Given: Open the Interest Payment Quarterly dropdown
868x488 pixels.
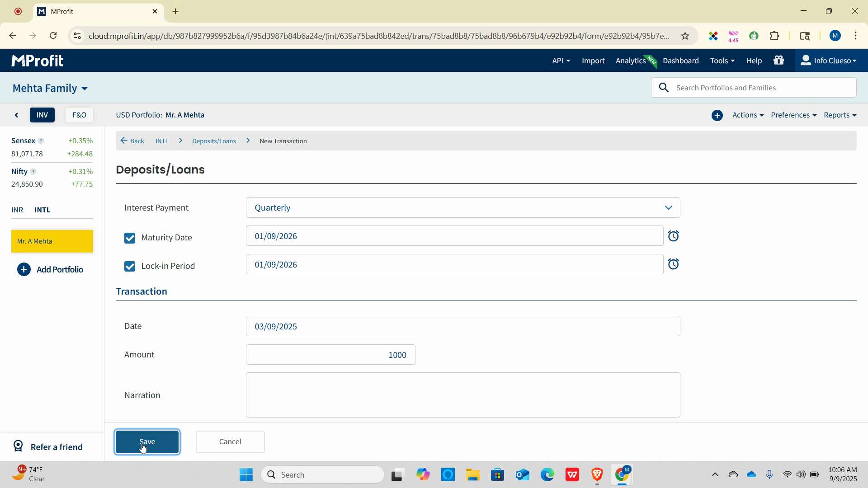Looking at the screenshot, I should point(462,208).
